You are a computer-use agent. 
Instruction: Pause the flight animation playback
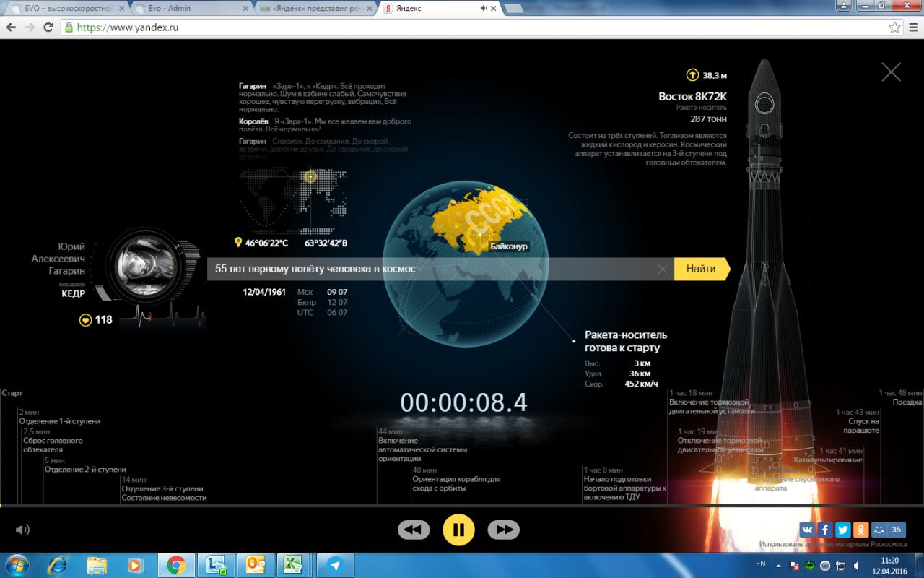tap(458, 530)
